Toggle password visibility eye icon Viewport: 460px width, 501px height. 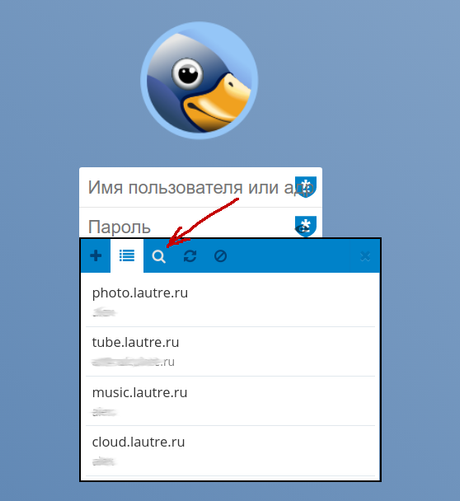[300, 229]
